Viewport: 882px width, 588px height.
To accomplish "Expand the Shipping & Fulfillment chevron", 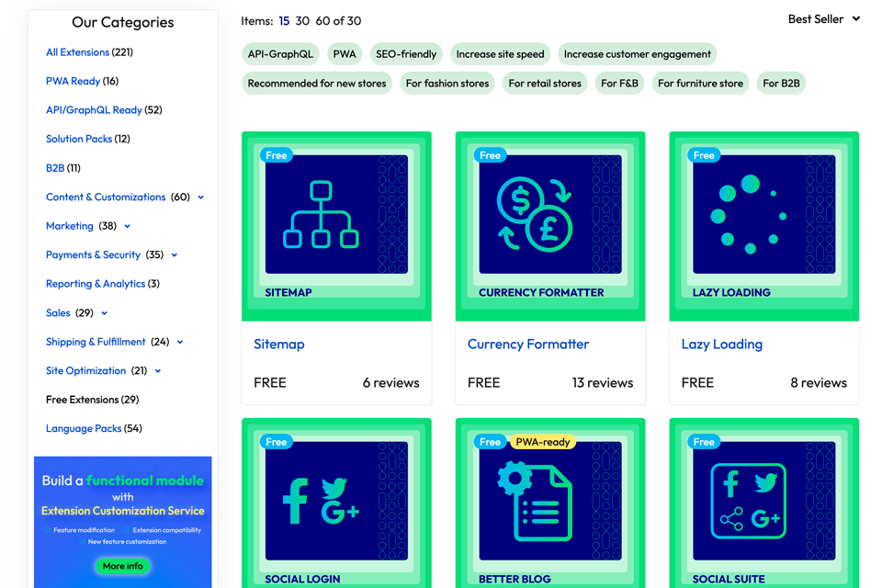I will (180, 342).
